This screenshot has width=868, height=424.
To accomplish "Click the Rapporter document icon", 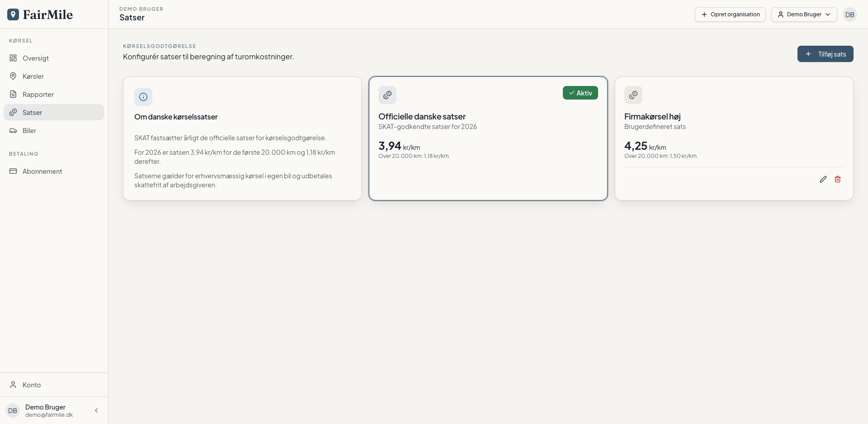I will click(x=13, y=94).
